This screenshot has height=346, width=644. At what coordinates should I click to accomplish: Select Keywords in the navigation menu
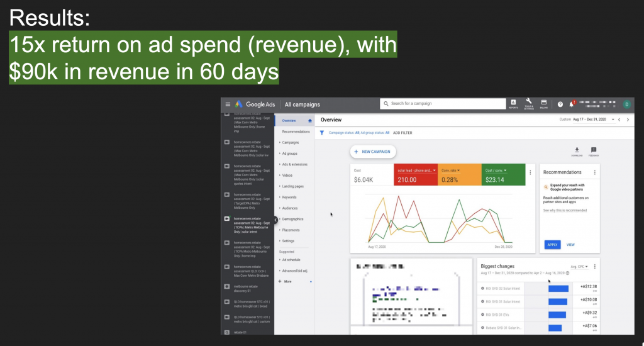click(289, 197)
